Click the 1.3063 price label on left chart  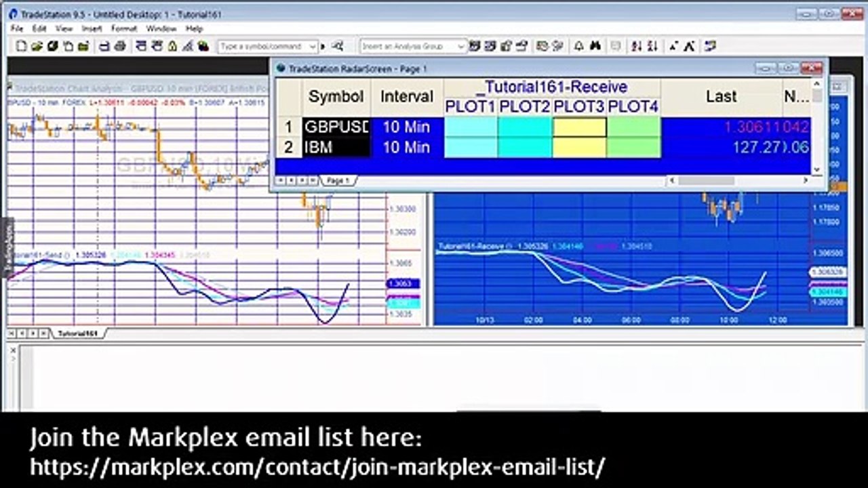pyautogui.click(x=403, y=284)
